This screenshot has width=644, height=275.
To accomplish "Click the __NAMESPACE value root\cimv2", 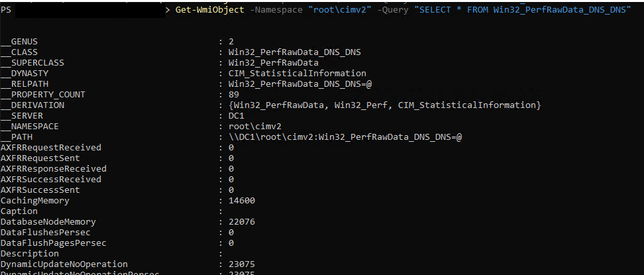I will point(254,127).
